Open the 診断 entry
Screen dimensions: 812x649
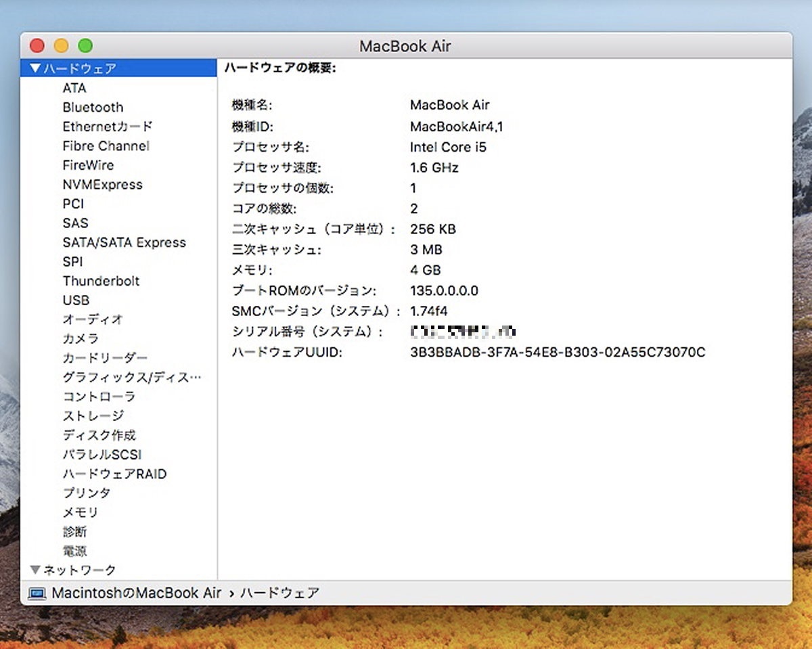pyautogui.click(x=74, y=532)
